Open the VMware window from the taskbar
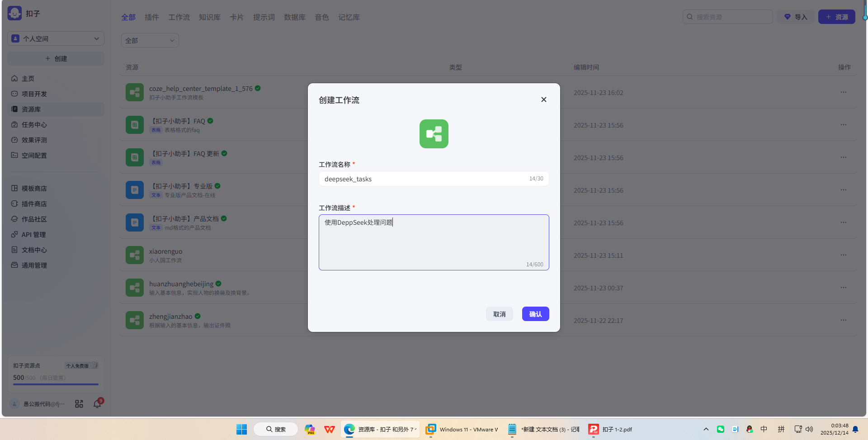The width and height of the screenshot is (868, 440). [x=461, y=429]
